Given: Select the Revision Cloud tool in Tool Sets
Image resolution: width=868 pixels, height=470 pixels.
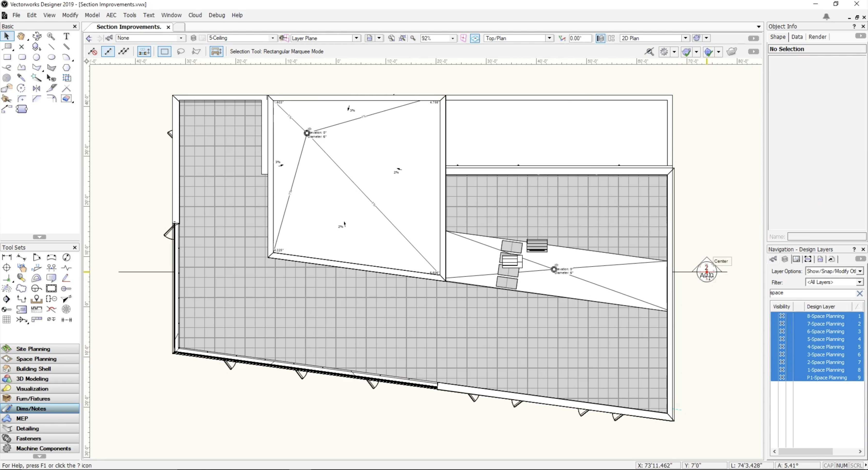Looking at the screenshot, I should pyautogui.click(x=21, y=288).
